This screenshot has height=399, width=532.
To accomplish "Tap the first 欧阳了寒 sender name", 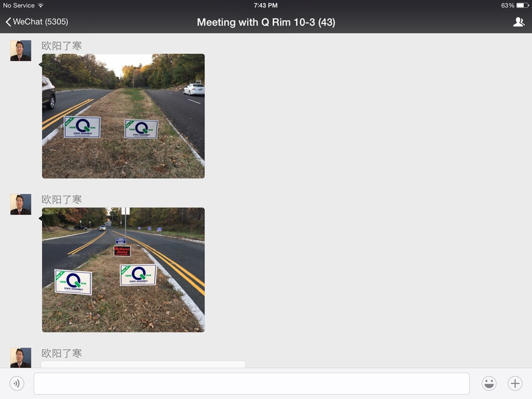I will [x=61, y=45].
